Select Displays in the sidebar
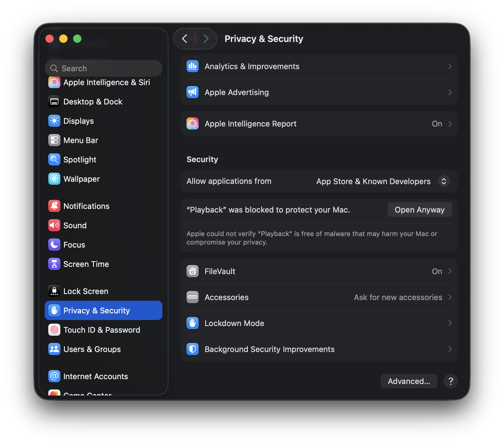504x445 pixels. click(x=104, y=121)
